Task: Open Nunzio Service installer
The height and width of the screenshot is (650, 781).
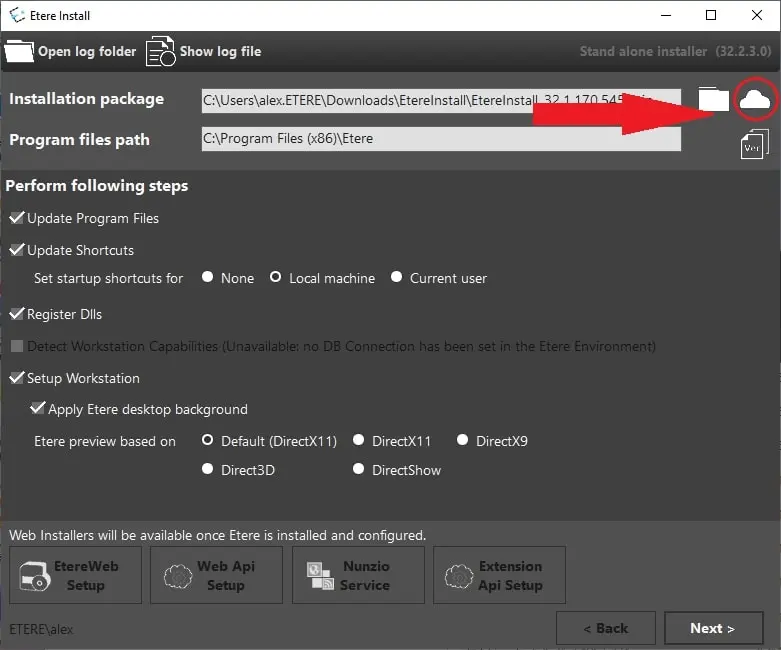Action: (357, 575)
